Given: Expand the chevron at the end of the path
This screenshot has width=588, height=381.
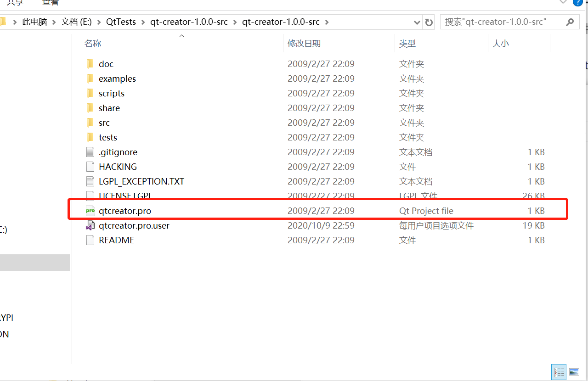Looking at the screenshot, I should tap(327, 22).
